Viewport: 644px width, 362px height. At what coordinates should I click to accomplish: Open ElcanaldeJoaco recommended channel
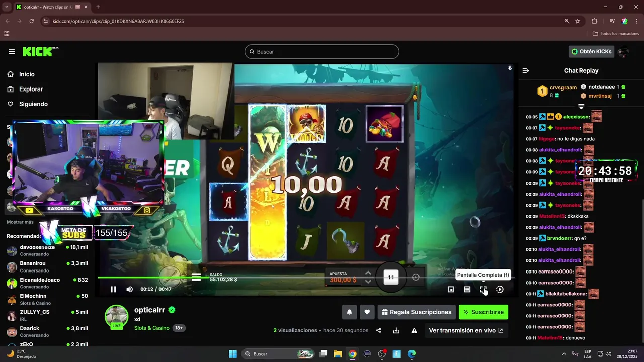(x=47, y=283)
